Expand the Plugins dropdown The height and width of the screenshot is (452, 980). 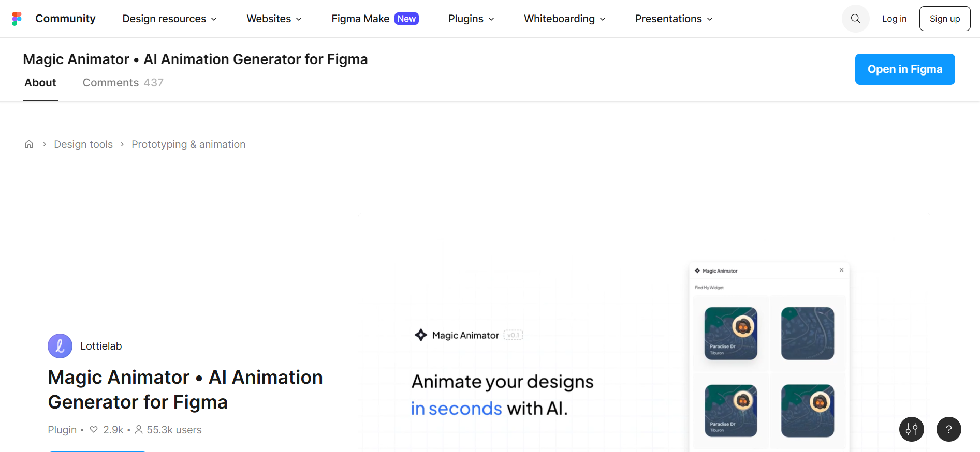(x=471, y=19)
